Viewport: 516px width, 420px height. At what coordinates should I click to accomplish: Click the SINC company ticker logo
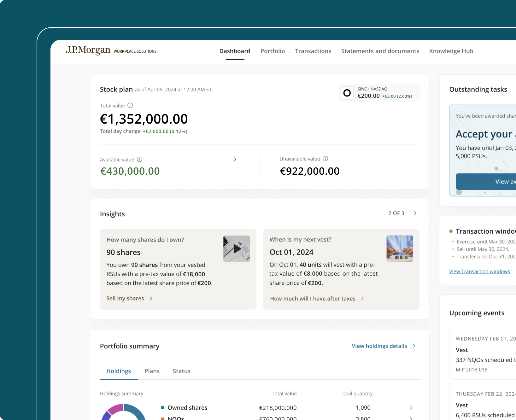coord(347,93)
